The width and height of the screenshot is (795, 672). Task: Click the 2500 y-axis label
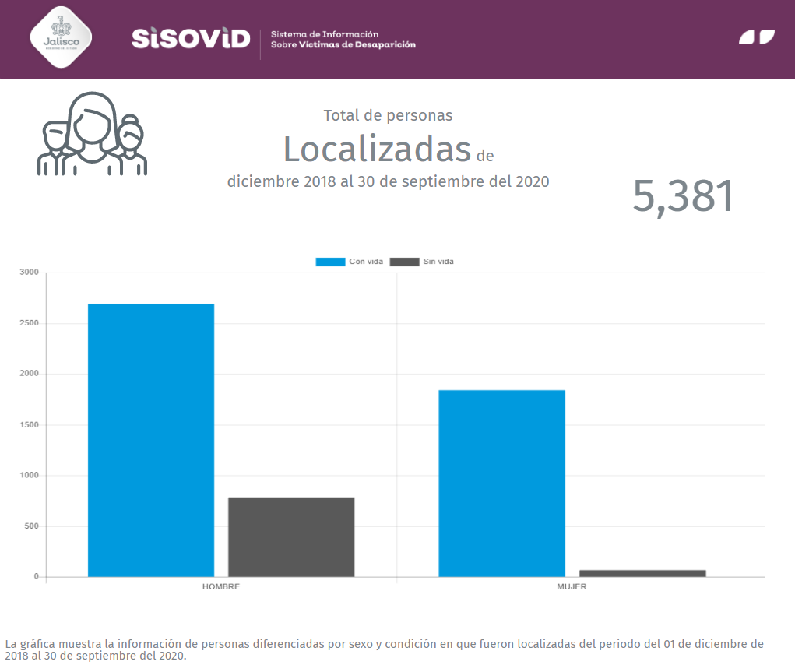[x=30, y=323]
